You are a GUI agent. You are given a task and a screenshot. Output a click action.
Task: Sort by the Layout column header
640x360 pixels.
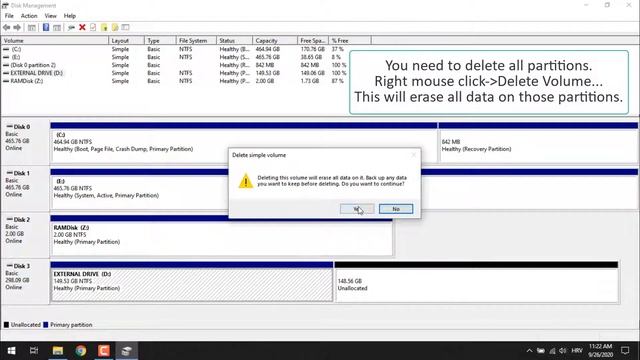127,41
